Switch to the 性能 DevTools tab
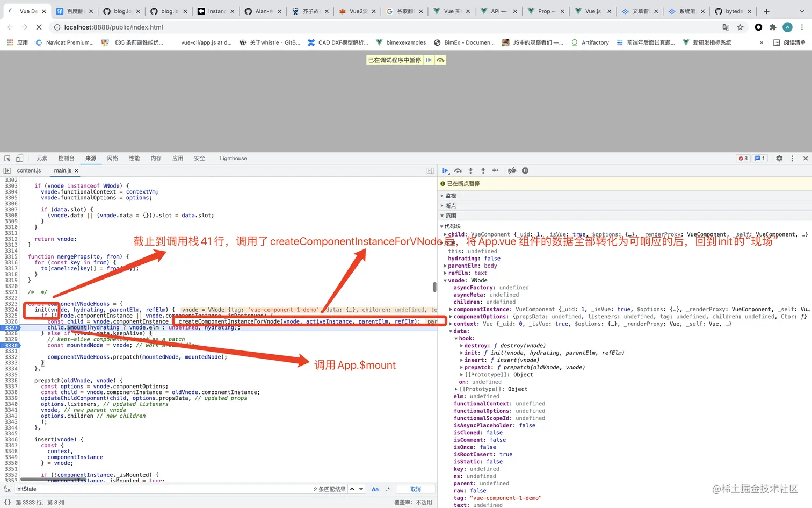Screen dimensions: 812x508 point(134,159)
